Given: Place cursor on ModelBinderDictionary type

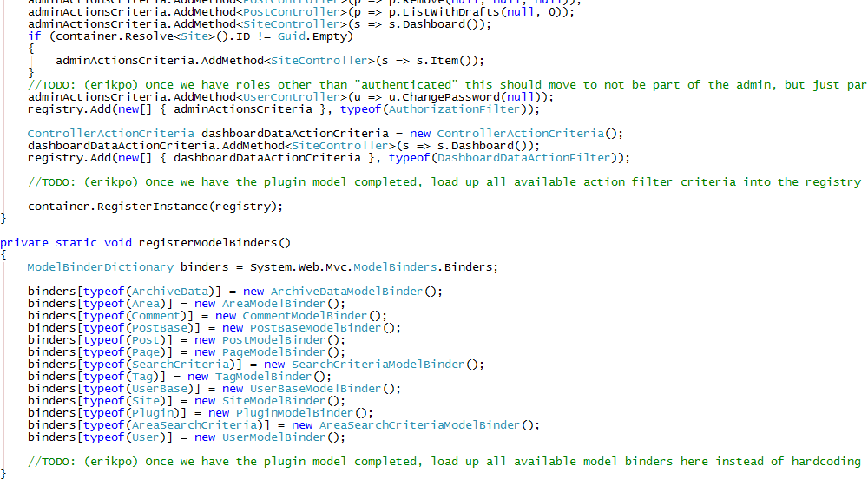Looking at the screenshot, I should [100, 267].
